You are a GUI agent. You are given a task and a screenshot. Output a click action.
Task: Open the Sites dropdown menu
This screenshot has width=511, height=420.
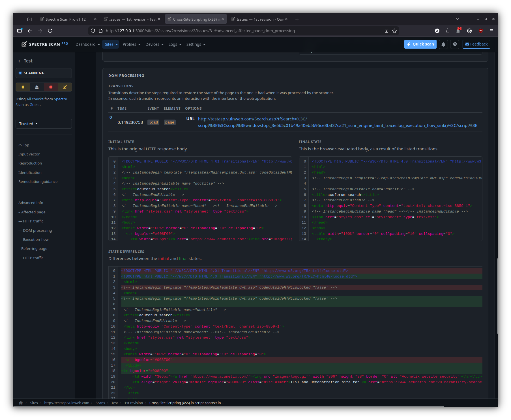[111, 44]
